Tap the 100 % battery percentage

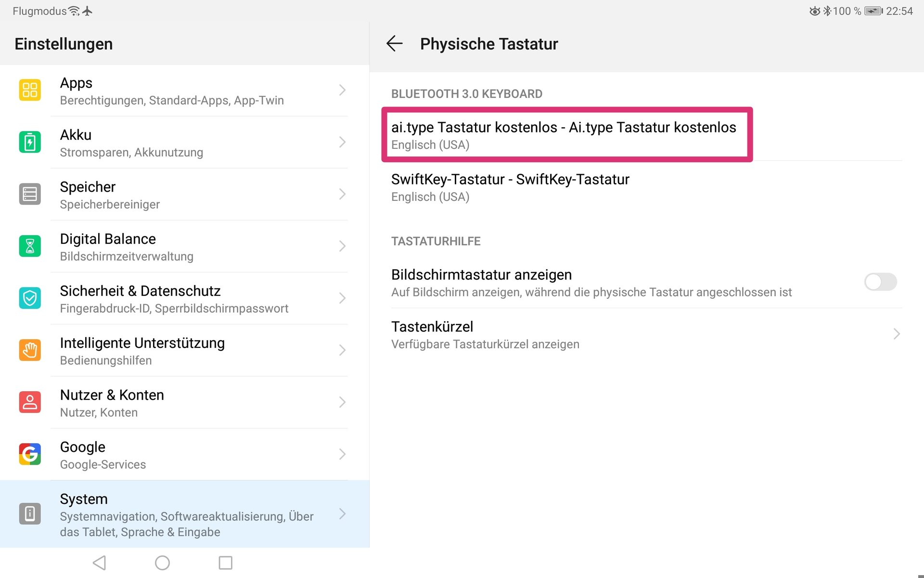847,11
